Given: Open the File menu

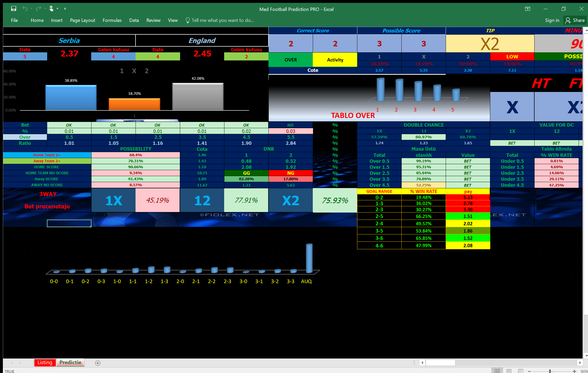Looking at the screenshot, I should pos(14,20).
